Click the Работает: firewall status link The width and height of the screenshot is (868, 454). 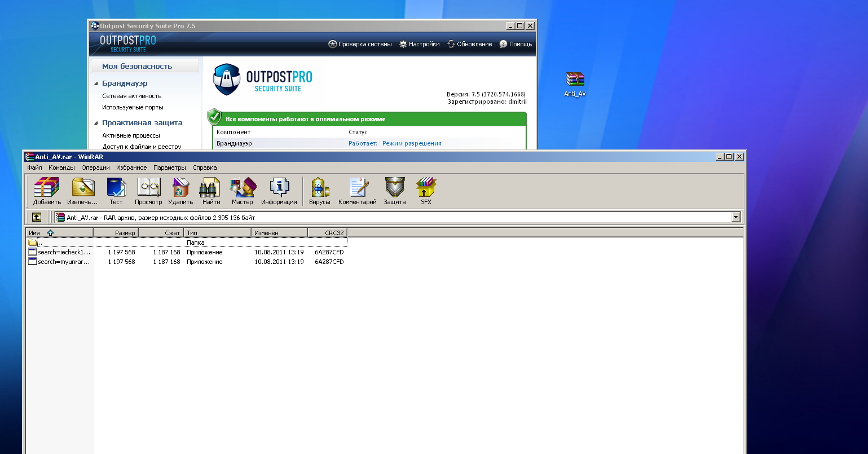pyautogui.click(x=363, y=143)
